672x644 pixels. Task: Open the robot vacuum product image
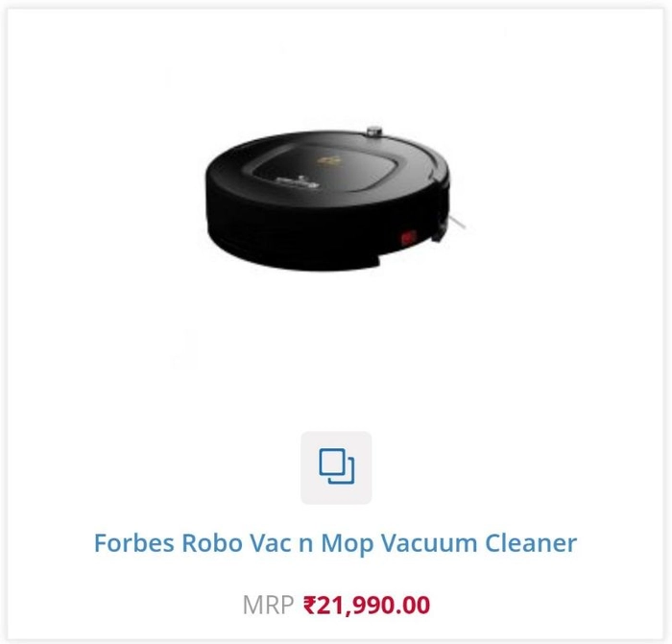[336, 199]
